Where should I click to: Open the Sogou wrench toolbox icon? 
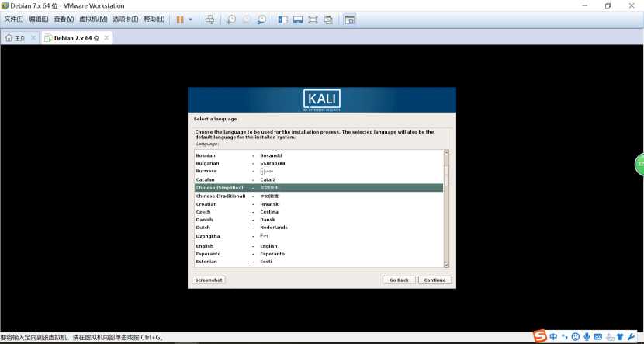pos(632,336)
